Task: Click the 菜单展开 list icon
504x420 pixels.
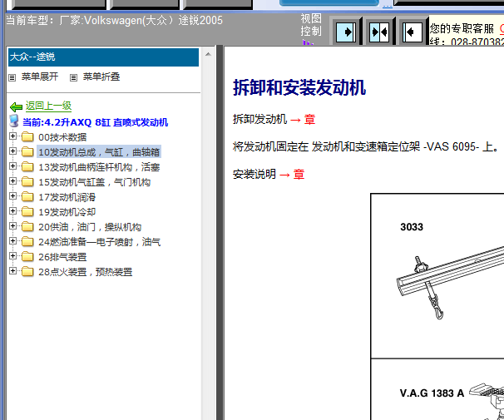Action: [12, 77]
